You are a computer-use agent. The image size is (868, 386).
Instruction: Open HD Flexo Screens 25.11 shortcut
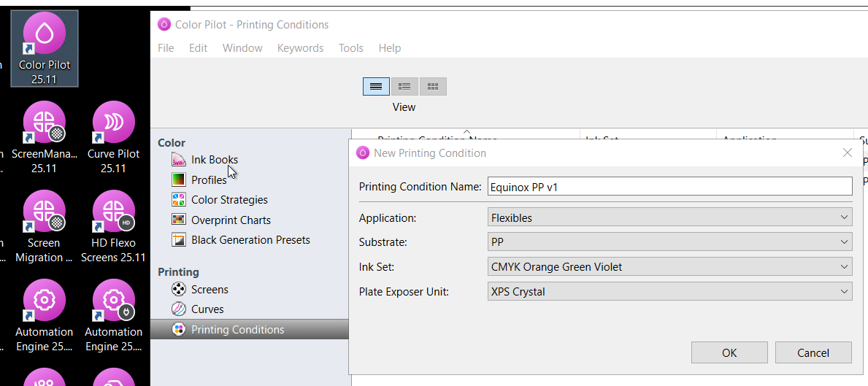[x=113, y=226]
